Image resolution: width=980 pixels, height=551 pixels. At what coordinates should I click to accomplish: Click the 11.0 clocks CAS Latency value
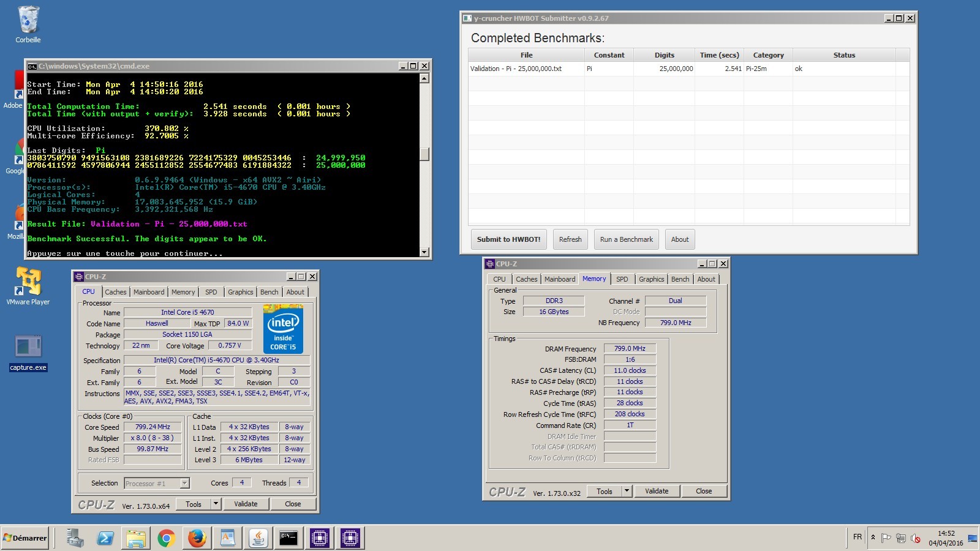pos(630,370)
